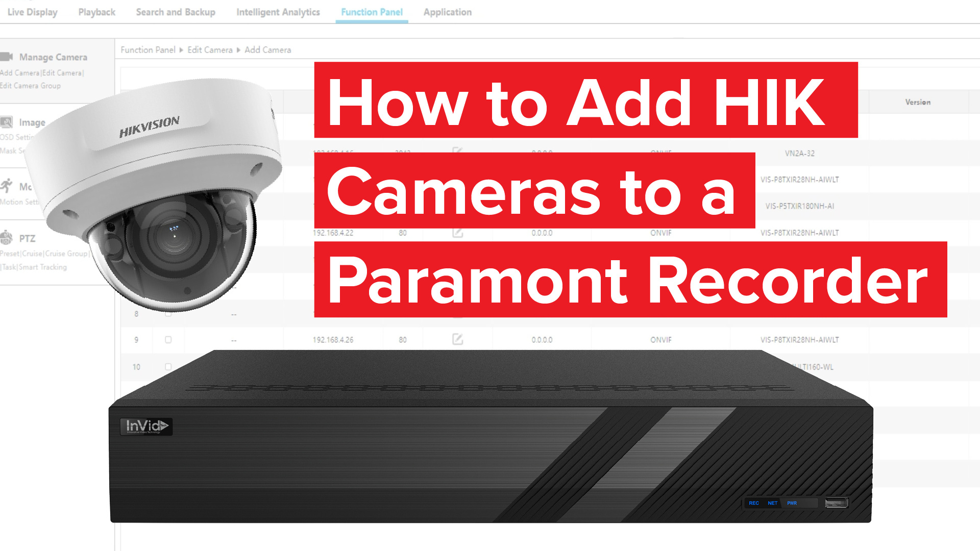Click edit icon for 192.168.4.26
This screenshot has height=551, width=980.
tap(457, 339)
